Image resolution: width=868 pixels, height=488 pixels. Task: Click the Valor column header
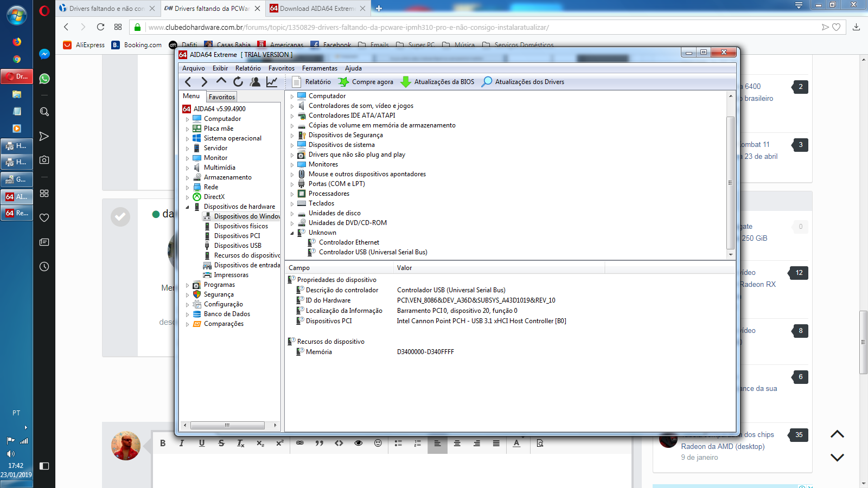click(499, 268)
